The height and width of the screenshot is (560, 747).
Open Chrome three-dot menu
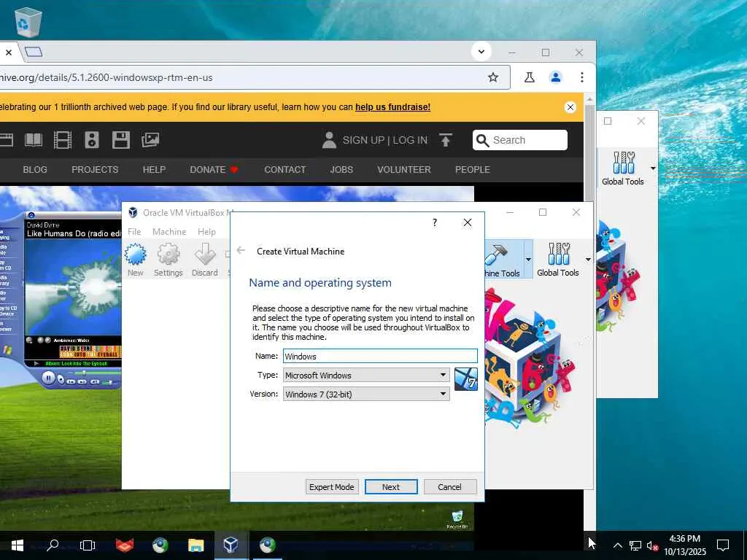[x=581, y=77]
